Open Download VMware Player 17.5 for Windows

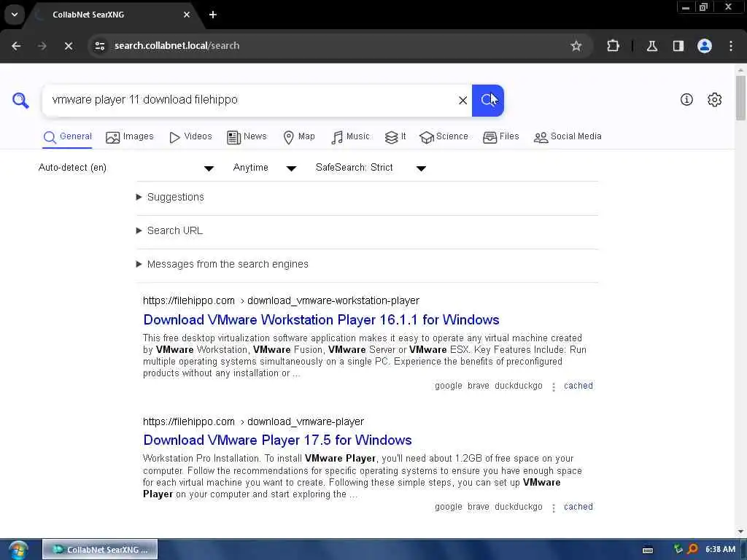tap(277, 440)
